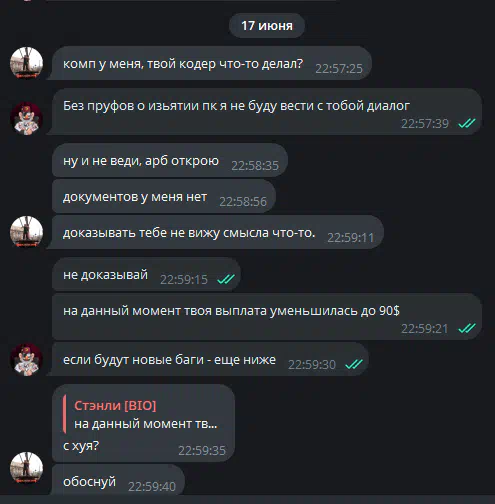Click cartoon avatar near 'если будут новые баги'
The height and width of the screenshot is (504, 495).
coord(26,360)
